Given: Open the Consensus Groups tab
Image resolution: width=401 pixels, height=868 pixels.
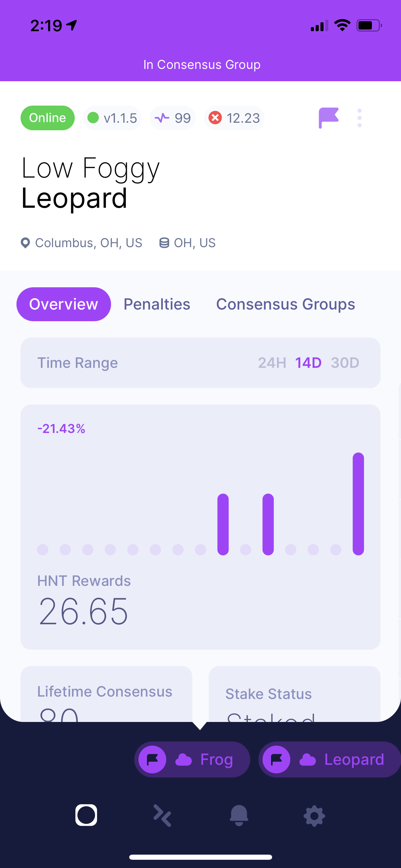Looking at the screenshot, I should (x=285, y=304).
